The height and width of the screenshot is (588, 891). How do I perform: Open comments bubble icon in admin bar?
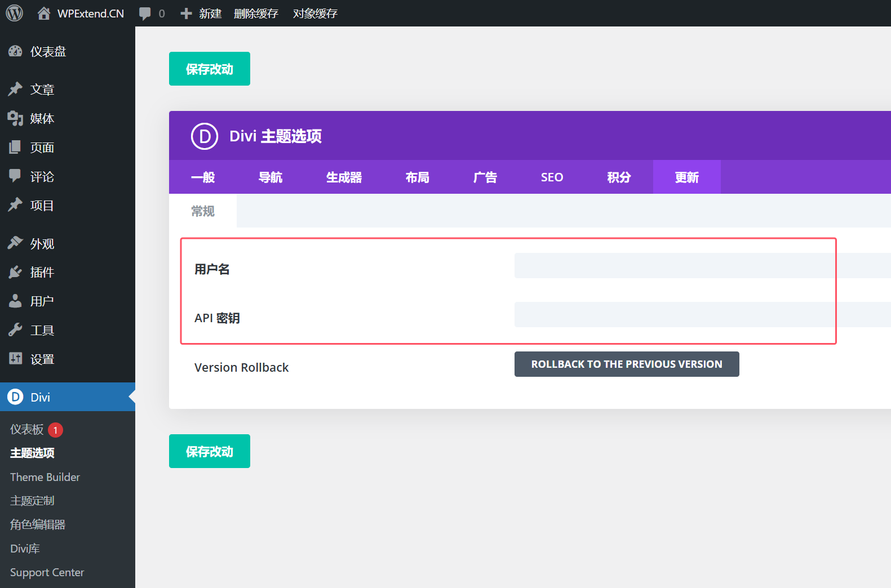145,14
